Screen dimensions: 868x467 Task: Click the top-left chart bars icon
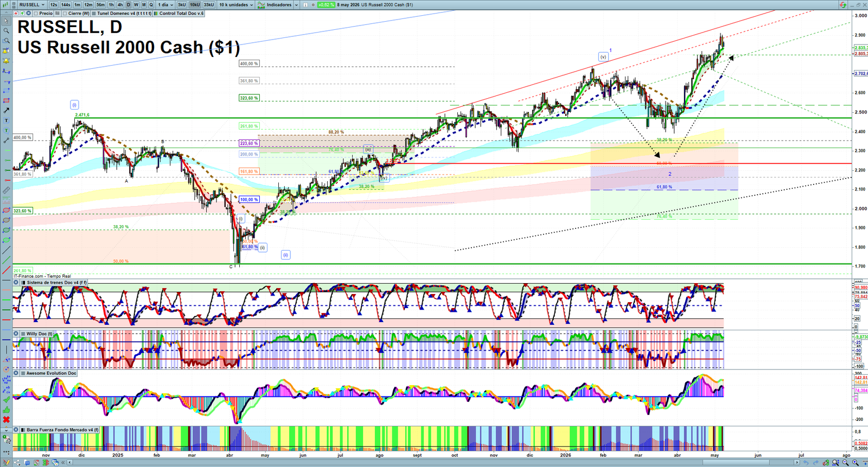(5, 4)
